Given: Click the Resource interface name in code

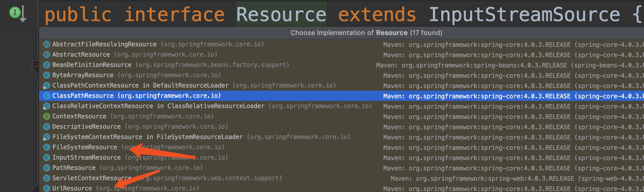Looking at the screenshot, I should (281, 14).
